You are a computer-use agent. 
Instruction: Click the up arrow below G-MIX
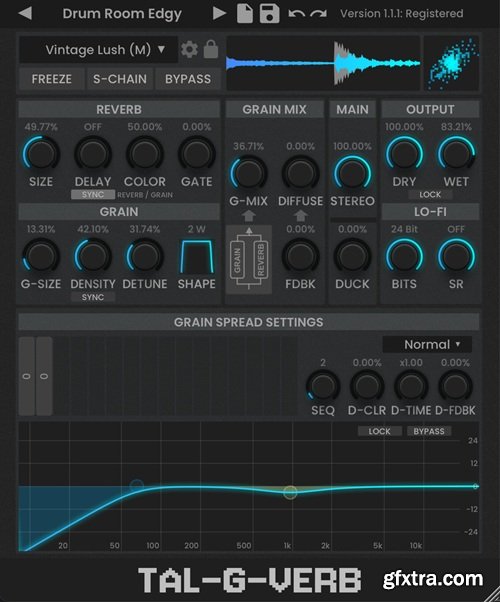[x=248, y=216]
